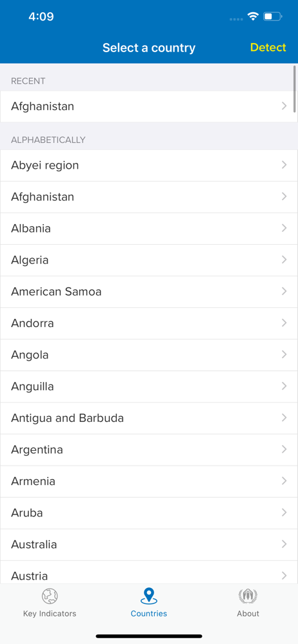298x644 pixels.
Task: Expand the Abyei region chevron
Action: (x=284, y=165)
